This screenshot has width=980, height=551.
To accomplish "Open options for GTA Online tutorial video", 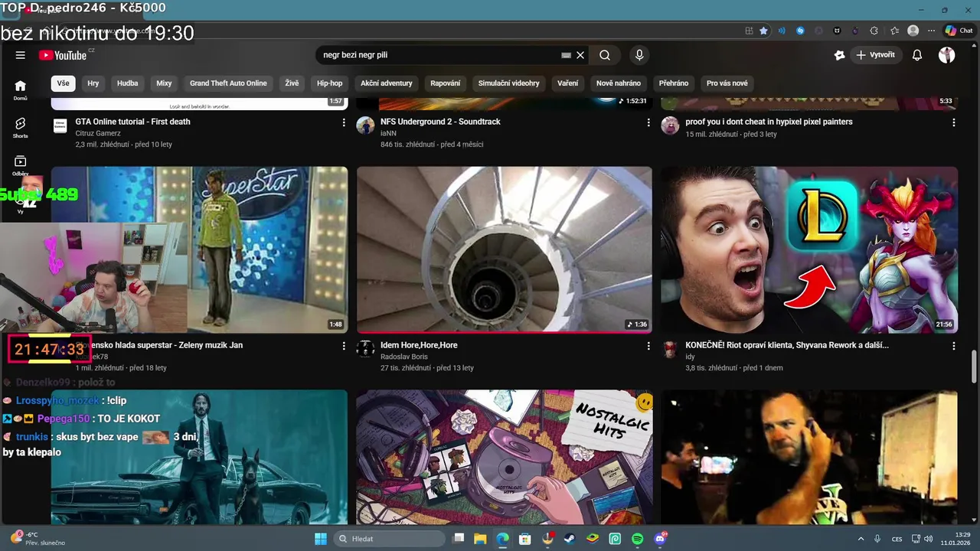I will tap(344, 122).
